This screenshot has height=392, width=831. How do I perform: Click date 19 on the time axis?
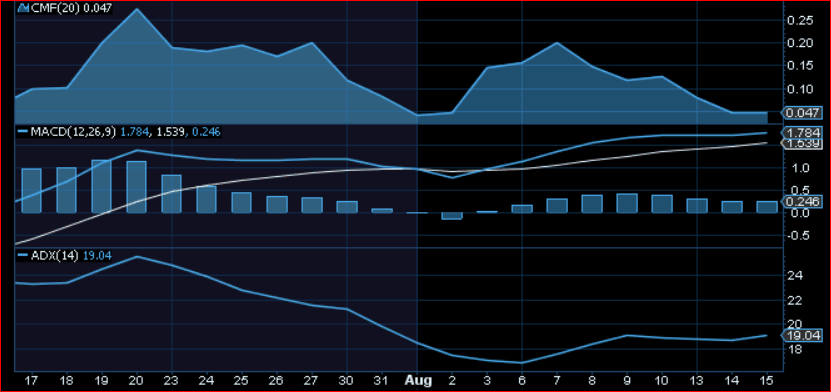pos(102,380)
